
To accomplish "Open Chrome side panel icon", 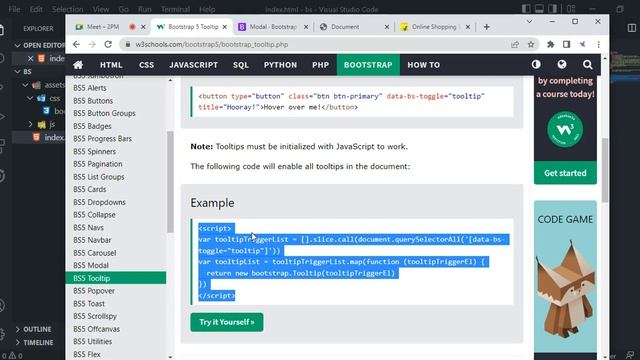I will tap(566, 44).
